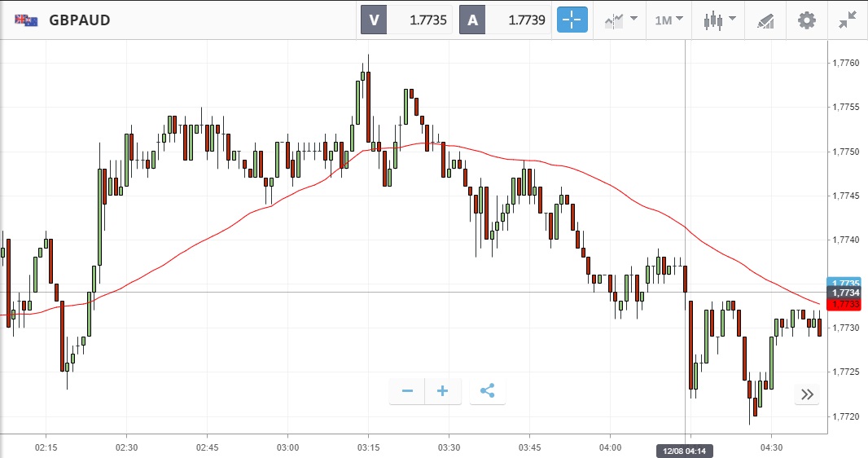Image resolution: width=868 pixels, height=458 pixels.
Task: Select the drawing tools pencil icon
Action: pos(765,20)
